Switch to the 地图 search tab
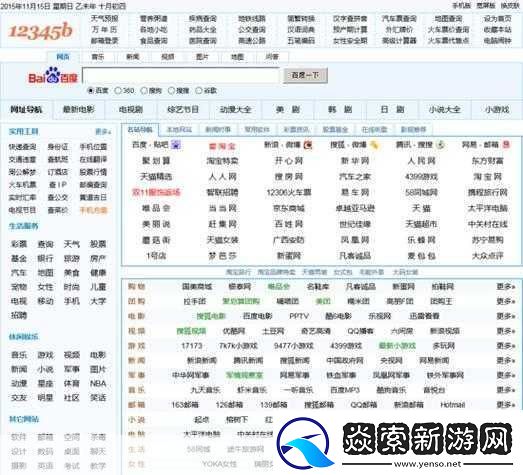 pyautogui.click(x=237, y=57)
